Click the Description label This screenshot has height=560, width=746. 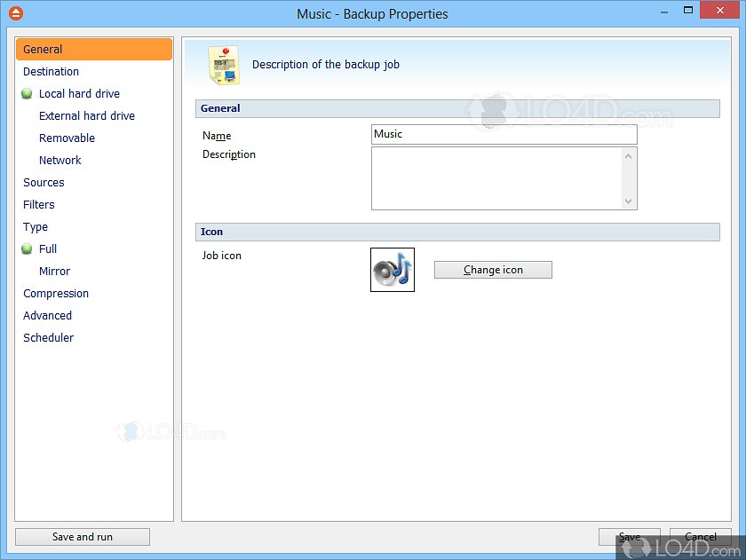point(229,154)
